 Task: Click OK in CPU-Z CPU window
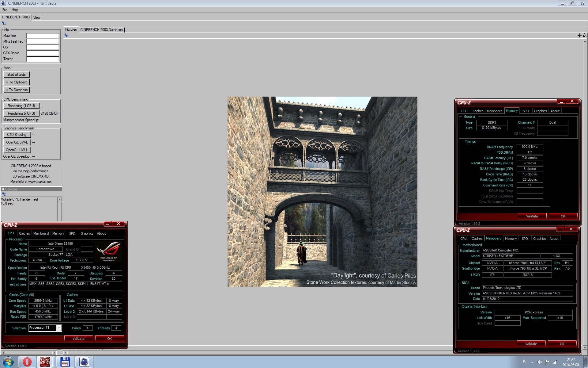click(x=109, y=339)
